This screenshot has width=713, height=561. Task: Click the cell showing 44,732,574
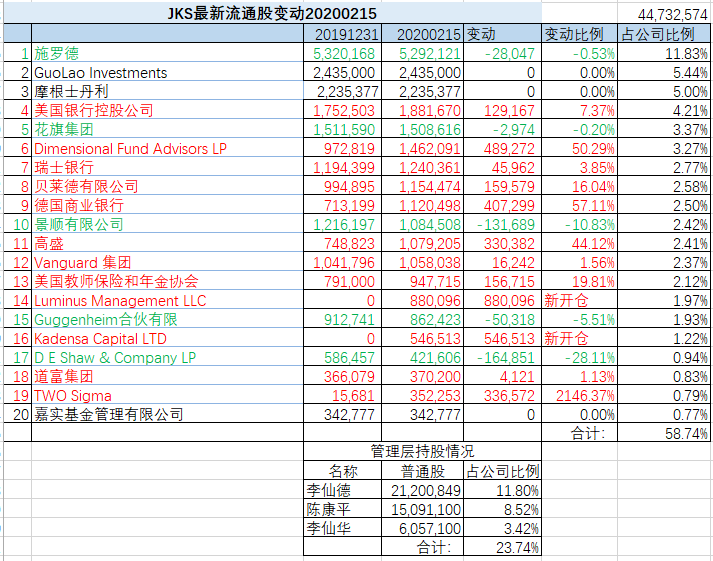point(663,15)
